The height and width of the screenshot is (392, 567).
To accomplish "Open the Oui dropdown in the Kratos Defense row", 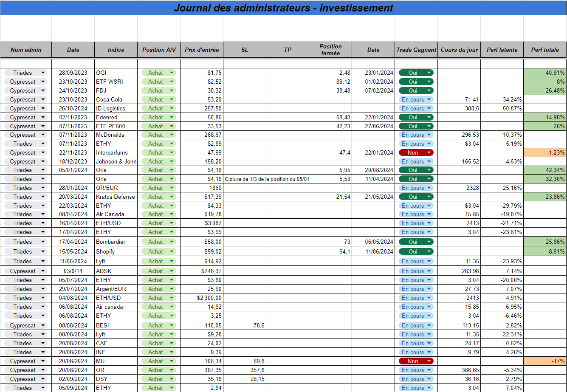I will pos(416,197).
